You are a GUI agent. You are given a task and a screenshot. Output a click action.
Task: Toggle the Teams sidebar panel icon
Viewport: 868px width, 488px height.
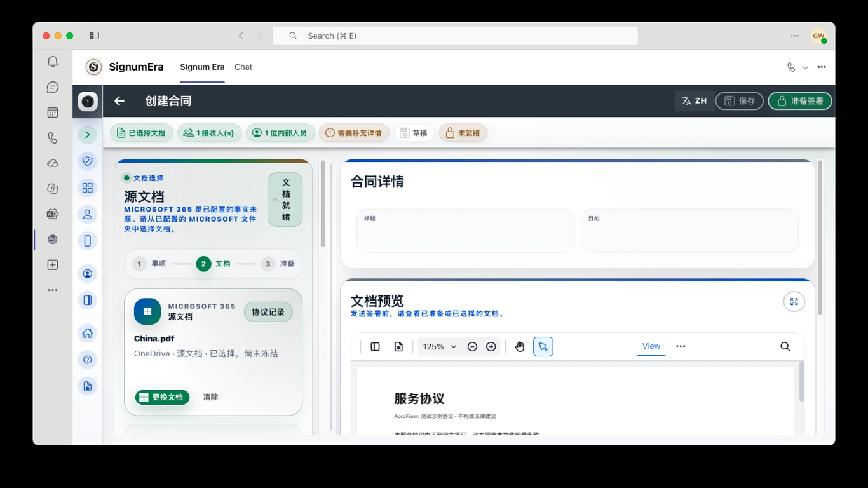click(94, 36)
